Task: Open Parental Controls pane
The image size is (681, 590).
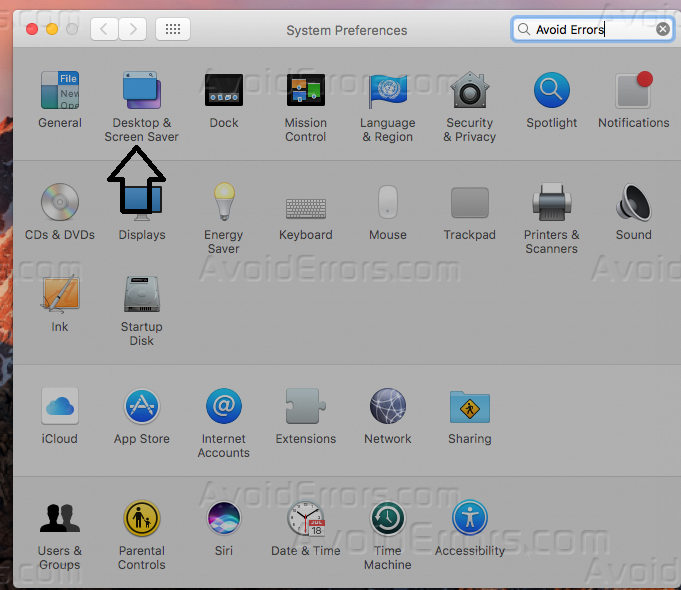Action: 141,520
